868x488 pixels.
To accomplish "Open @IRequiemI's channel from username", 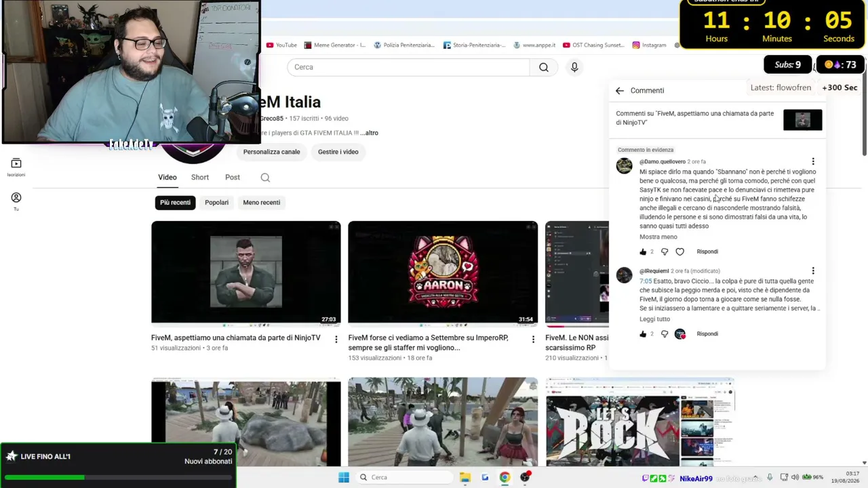I will (654, 271).
